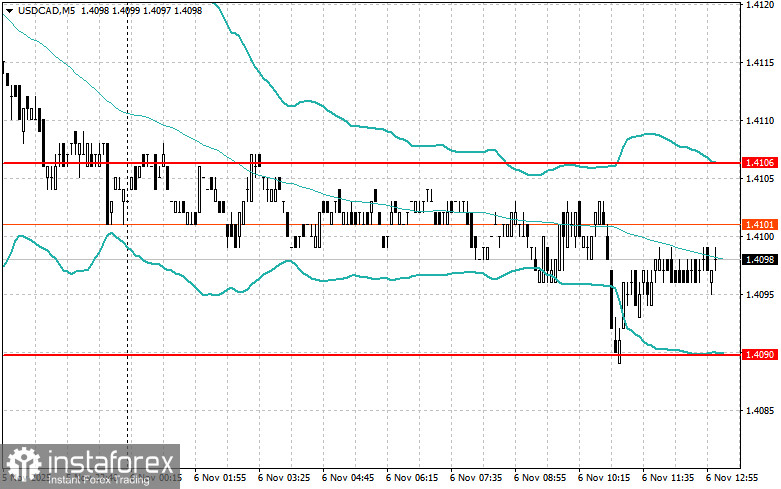Click the 1.4095 price axis value

tap(760, 294)
